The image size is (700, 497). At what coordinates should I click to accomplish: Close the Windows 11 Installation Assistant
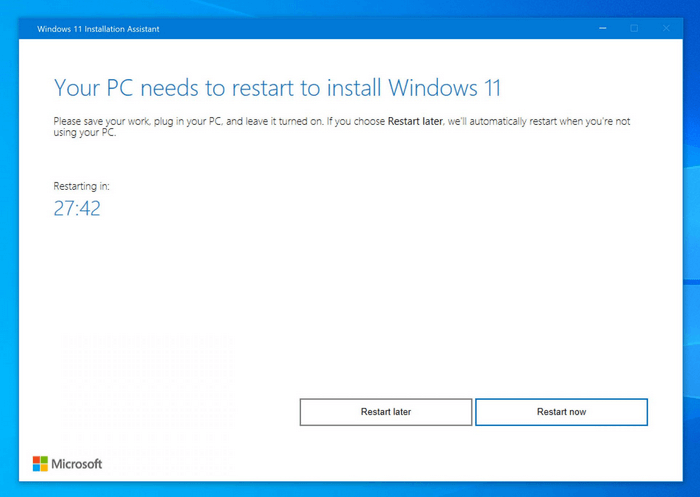(x=665, y=28)
